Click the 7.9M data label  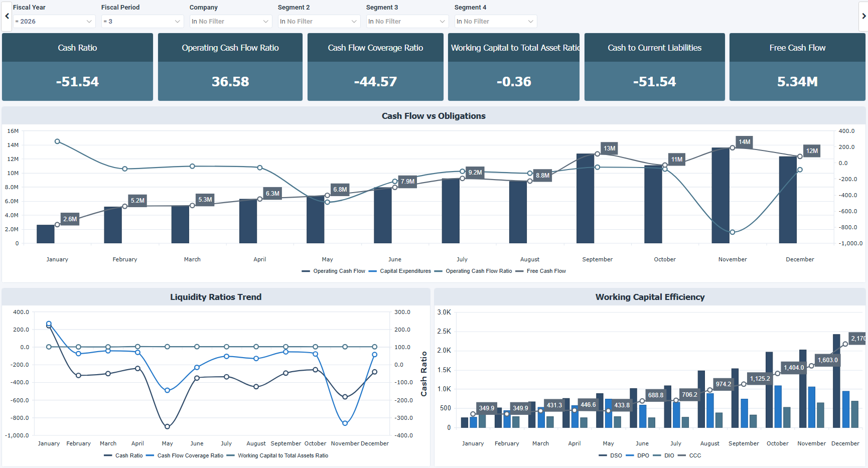407,182
